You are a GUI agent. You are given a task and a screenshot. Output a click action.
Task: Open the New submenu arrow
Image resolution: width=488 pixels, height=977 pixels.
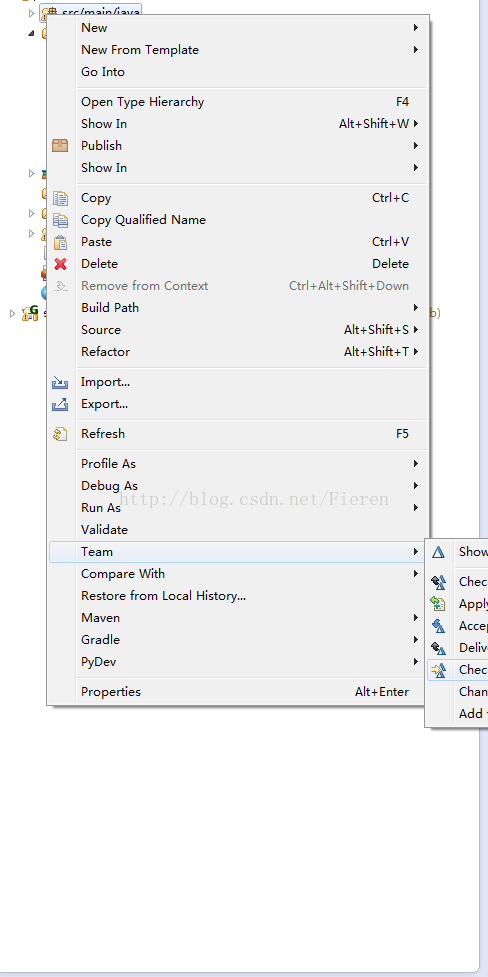[416, 27]
